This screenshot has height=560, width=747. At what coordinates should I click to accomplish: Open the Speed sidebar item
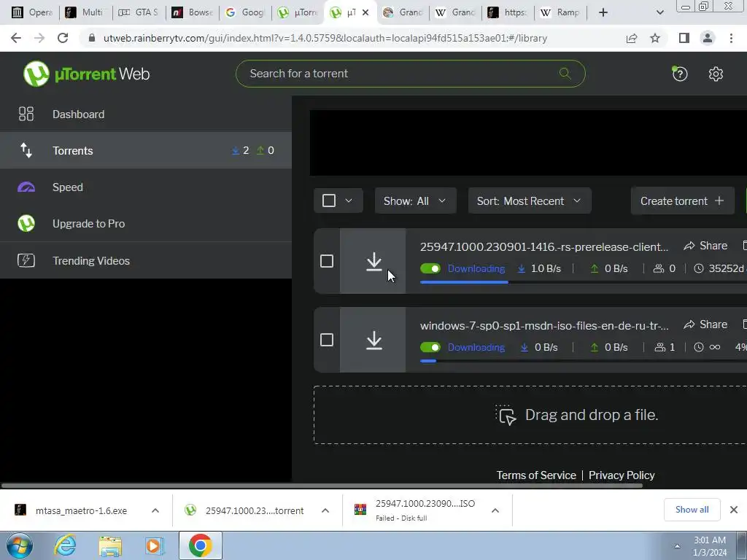[x=146, y=187]
